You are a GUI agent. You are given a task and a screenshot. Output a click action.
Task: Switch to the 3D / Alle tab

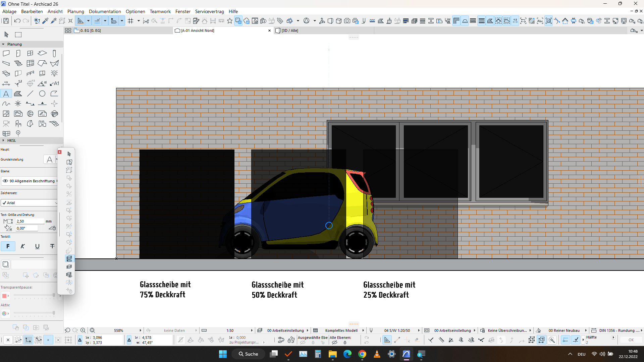[290, 31]
